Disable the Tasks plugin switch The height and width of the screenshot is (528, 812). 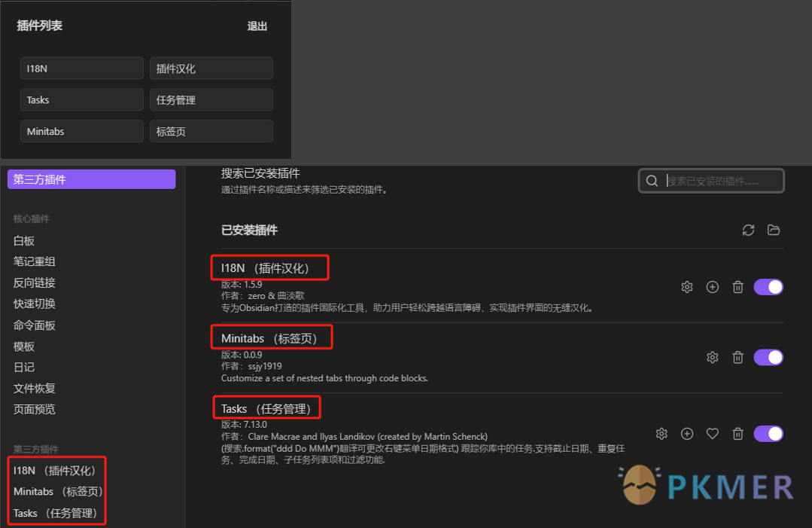tap(768, 433)
